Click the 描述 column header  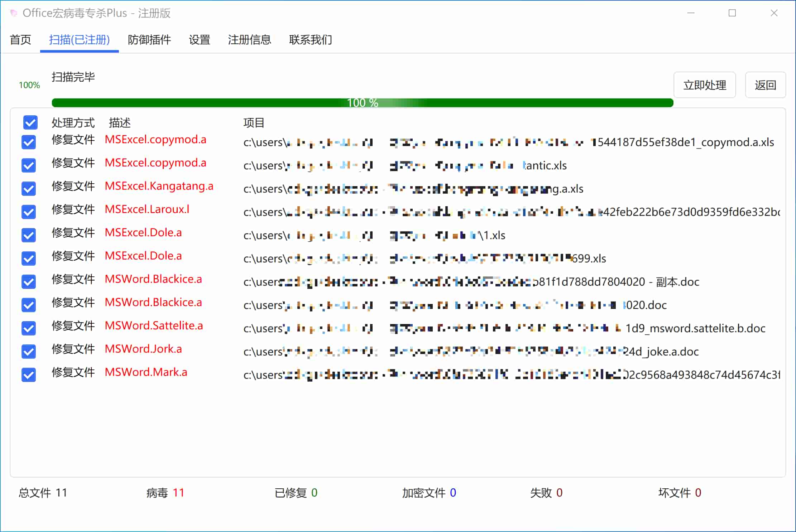pyautogui.click(x=120, y=123)
